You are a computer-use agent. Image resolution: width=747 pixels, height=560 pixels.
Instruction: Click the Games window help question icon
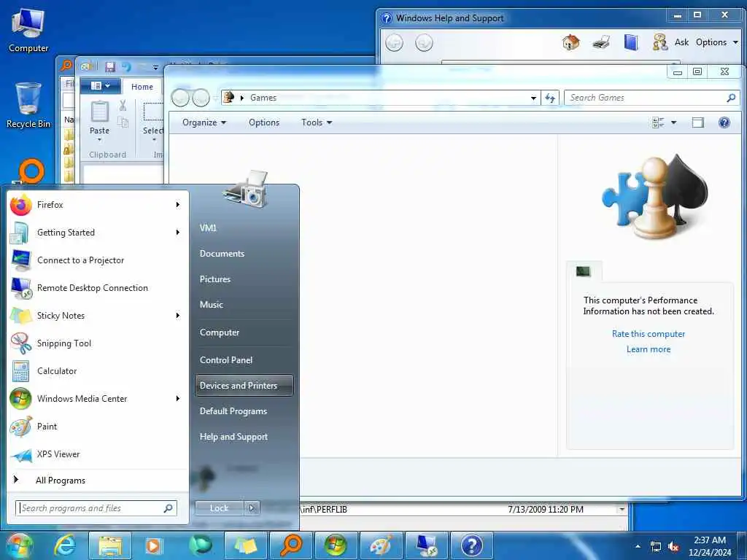point(724,122)
